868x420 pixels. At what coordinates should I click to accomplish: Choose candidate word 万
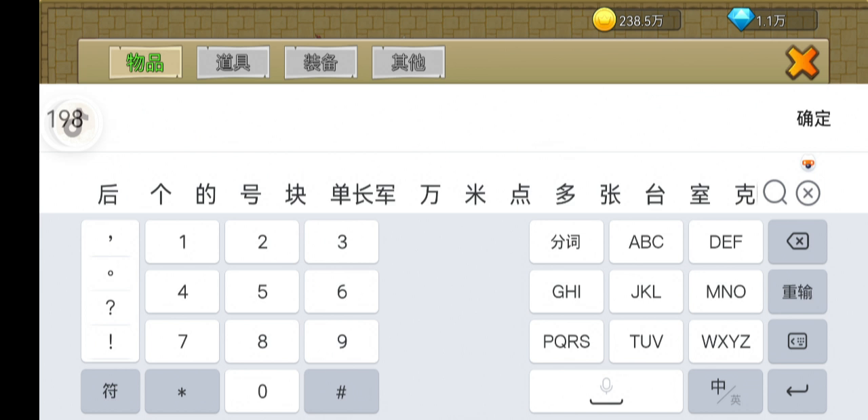[x=429, y=195]
